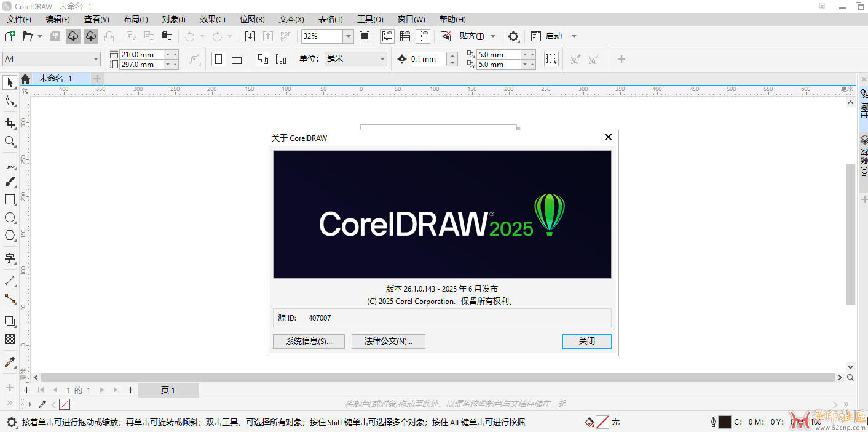This screenshot has width=868, height=432.
Task: Click the page width 210.0 mm field
Action: pos(141,54)
